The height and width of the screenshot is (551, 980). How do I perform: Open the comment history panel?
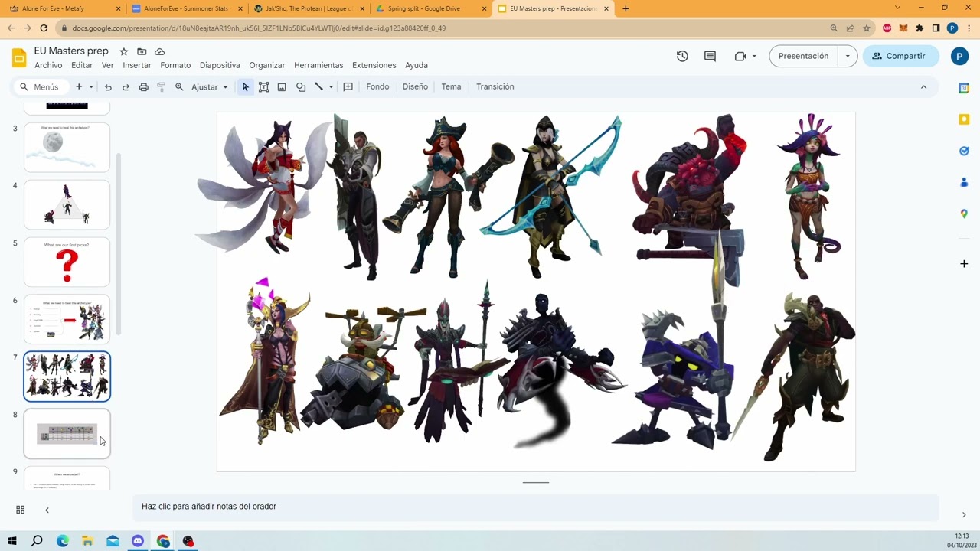[x=710, y=56]
